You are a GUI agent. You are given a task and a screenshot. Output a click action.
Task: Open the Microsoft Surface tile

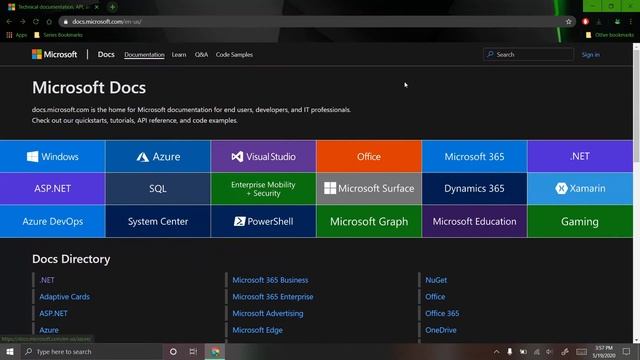[369, 189]
